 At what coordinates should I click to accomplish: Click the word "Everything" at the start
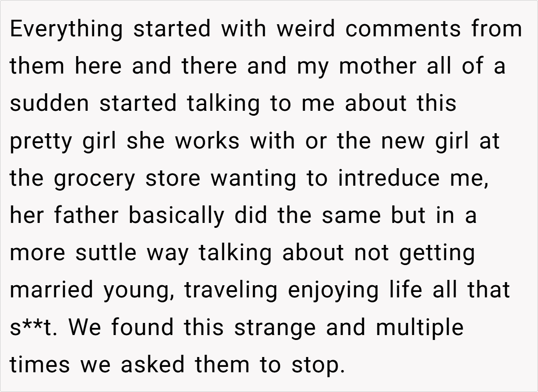(66, 30)
